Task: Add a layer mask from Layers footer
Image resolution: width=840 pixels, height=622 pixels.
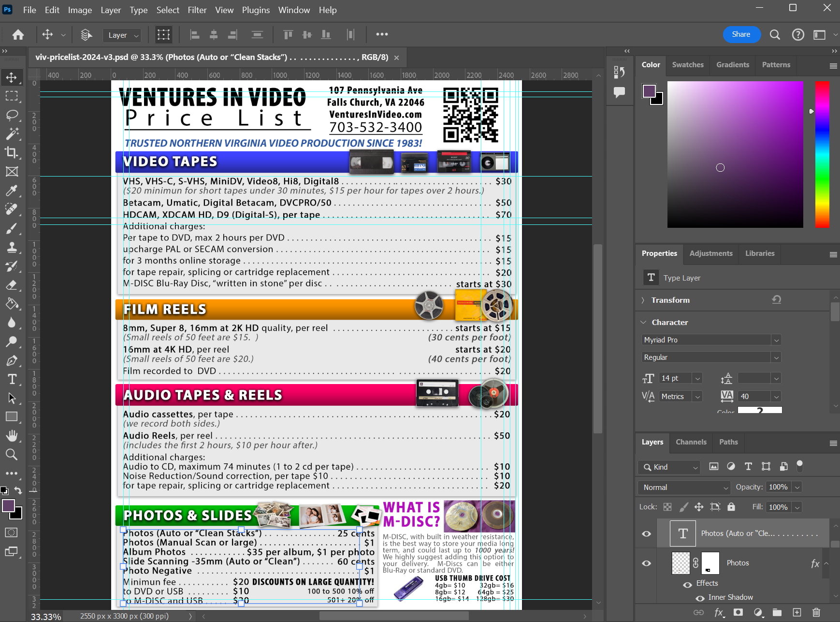Action: pos(738,612)
